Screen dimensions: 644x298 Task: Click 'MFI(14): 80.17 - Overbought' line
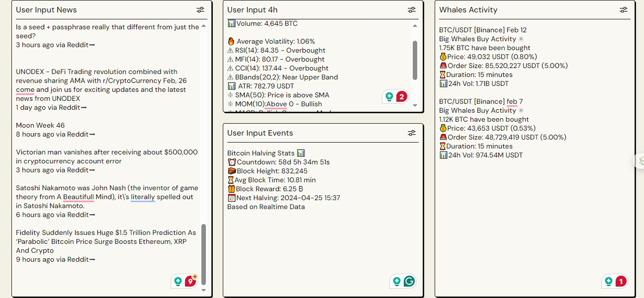click(276, 59)
